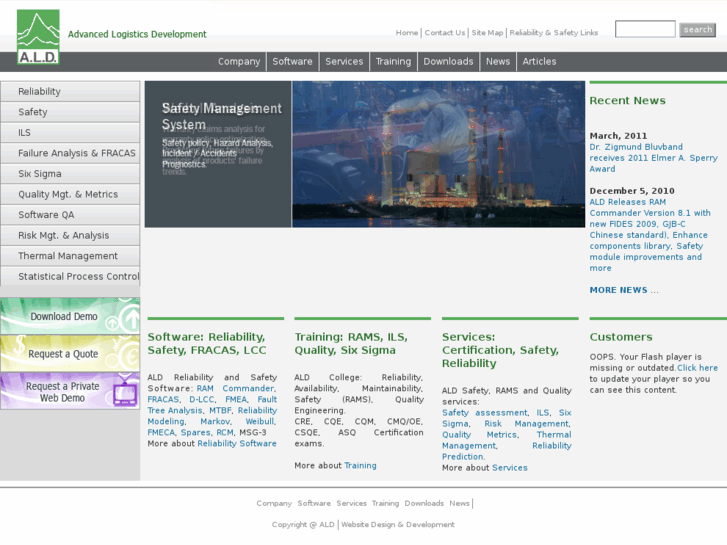This screenshot has height=545, width=727.
Task: Click the Safety Management System slide title
Action: pos(222,116)
